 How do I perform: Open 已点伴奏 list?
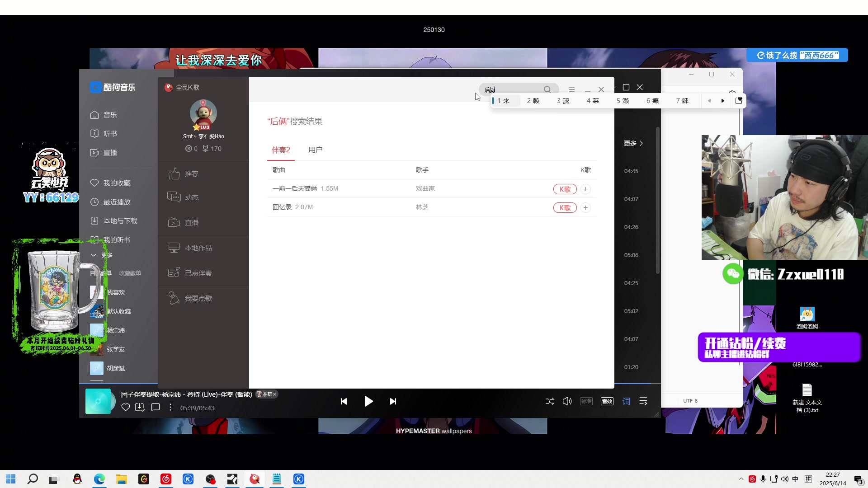point(190,273)
